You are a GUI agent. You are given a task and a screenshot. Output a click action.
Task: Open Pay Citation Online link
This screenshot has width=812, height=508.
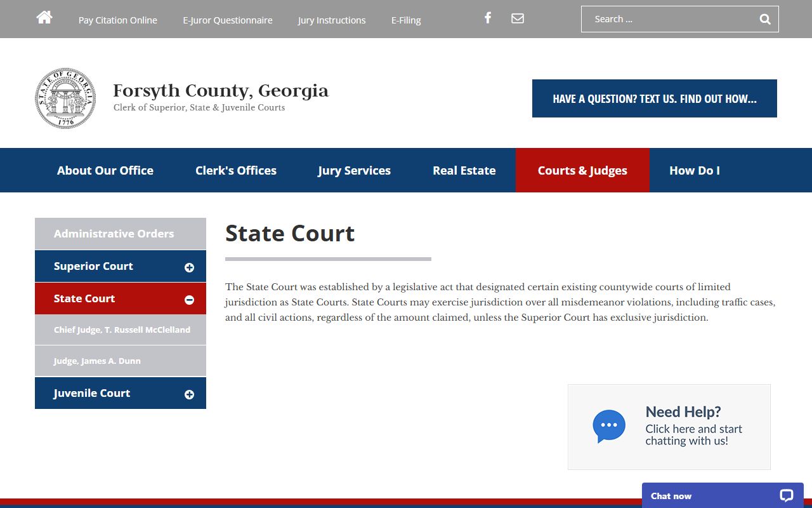[x=118, y=20]
